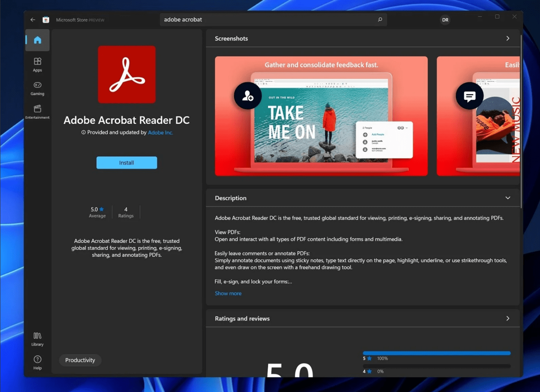
Task: Click the blue star beside 5.0 Average
Action: coord(102,209)
